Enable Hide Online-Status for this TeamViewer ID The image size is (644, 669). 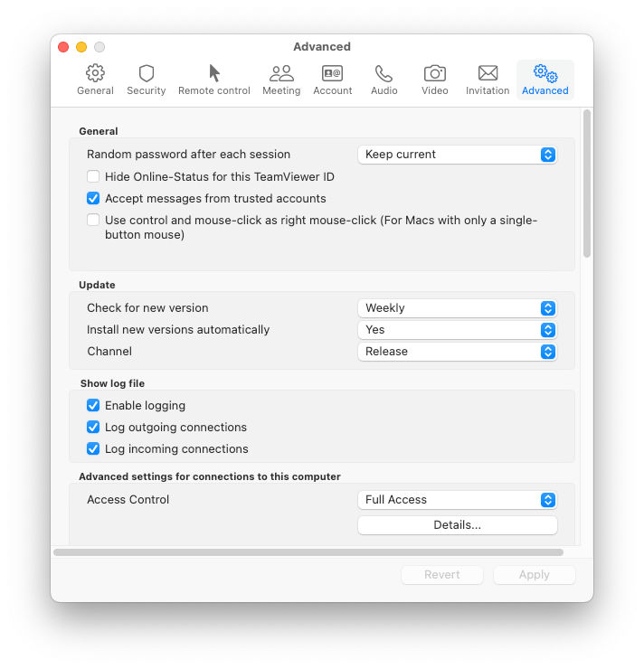(x=93, y=176)
